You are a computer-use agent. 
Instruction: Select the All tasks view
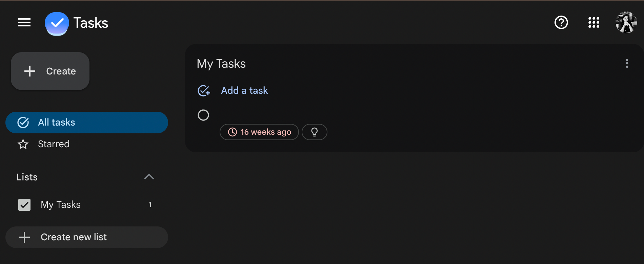click(87, 123)
